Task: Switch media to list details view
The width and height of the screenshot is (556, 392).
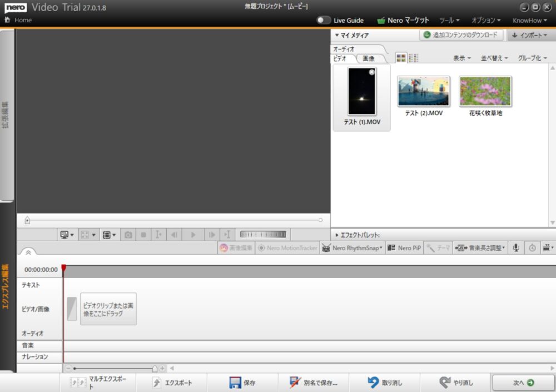Action: point(414,58)
